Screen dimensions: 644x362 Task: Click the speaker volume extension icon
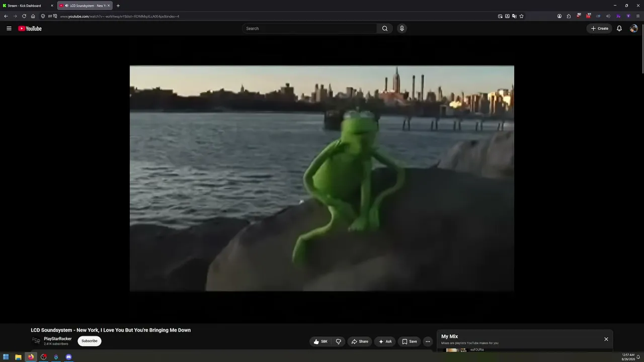pos(608,16)
